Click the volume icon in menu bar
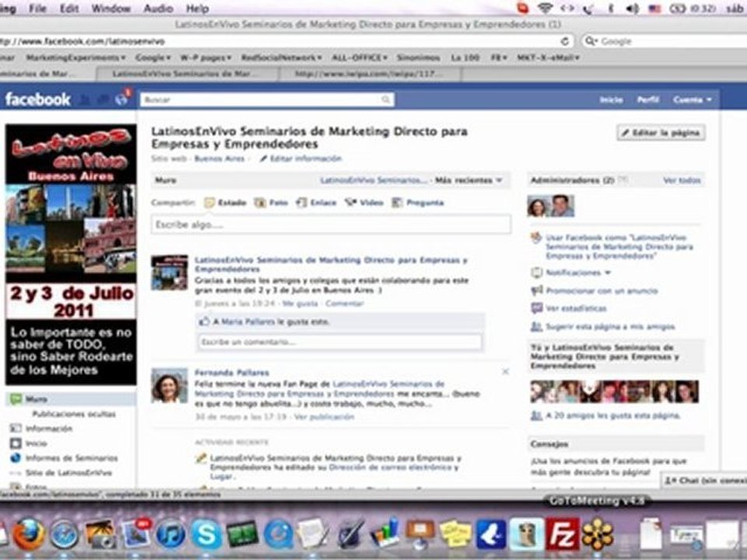 coord(632,9)
